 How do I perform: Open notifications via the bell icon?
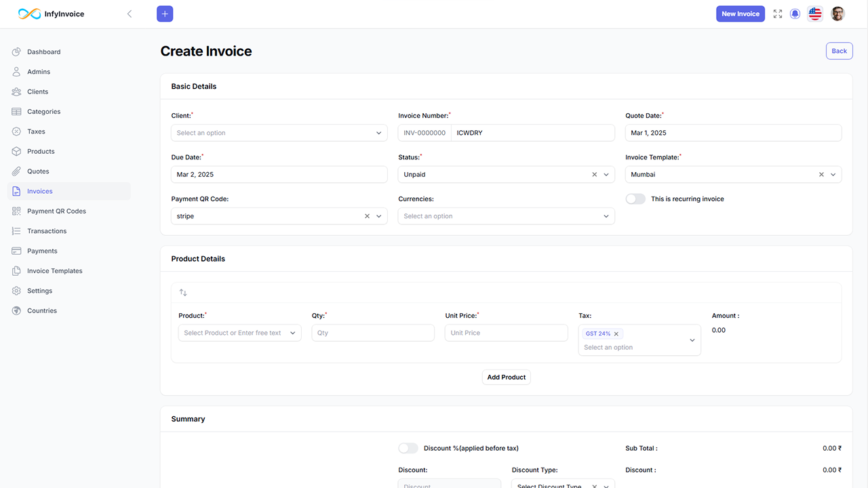coord(795,14)
